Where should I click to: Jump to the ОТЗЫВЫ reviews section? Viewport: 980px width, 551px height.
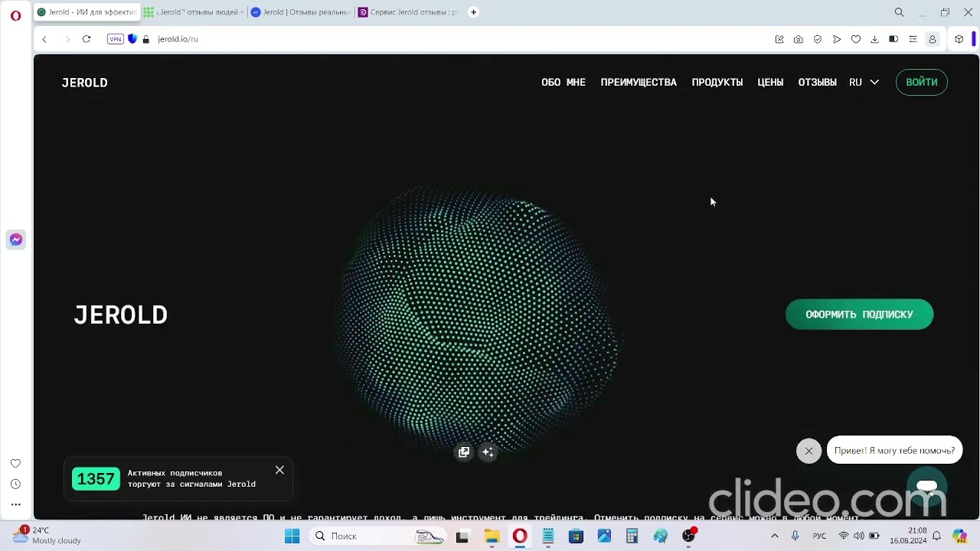[817, 83]
